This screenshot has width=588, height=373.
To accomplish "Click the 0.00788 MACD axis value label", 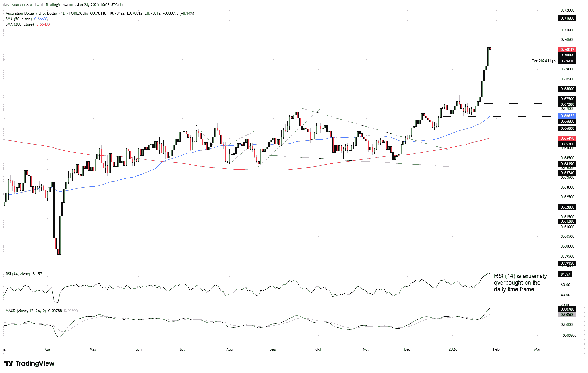I will 567,309.
